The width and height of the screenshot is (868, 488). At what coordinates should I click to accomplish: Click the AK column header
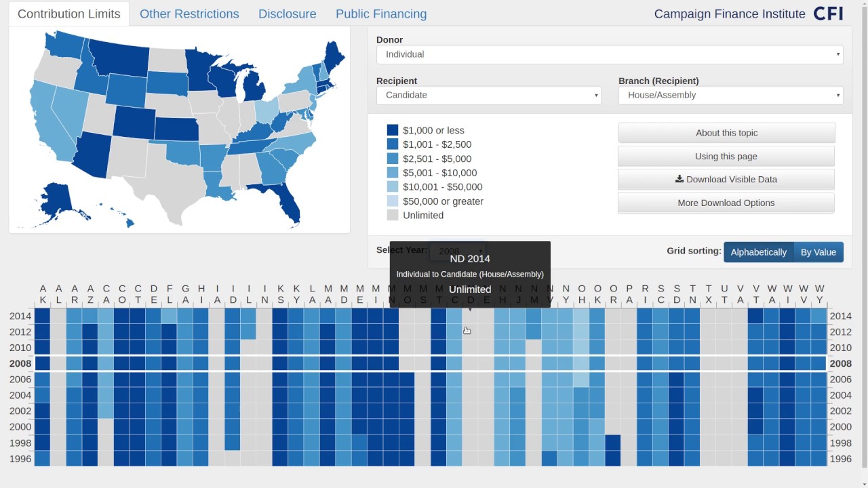coord(43,294)
